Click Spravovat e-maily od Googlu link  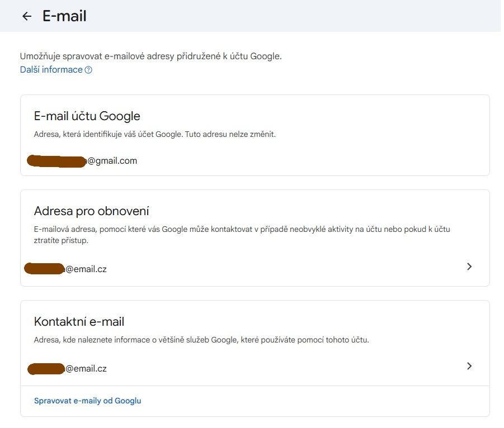click(88, 401)
